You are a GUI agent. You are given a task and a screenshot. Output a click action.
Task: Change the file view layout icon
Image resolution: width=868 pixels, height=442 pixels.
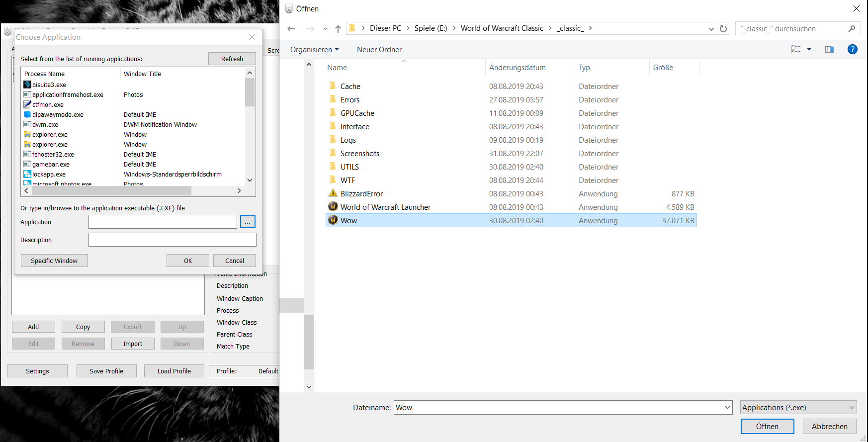[x=796, y=49]
